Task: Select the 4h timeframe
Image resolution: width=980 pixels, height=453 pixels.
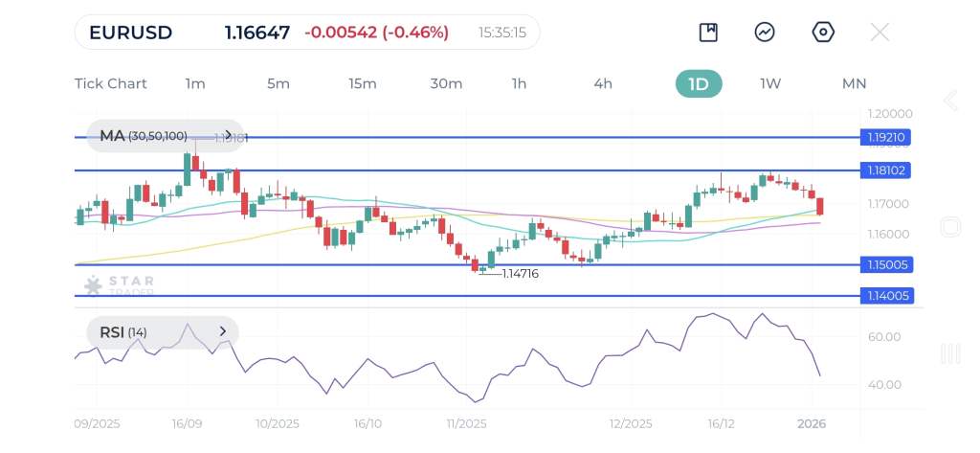Action: click(603, 84)
